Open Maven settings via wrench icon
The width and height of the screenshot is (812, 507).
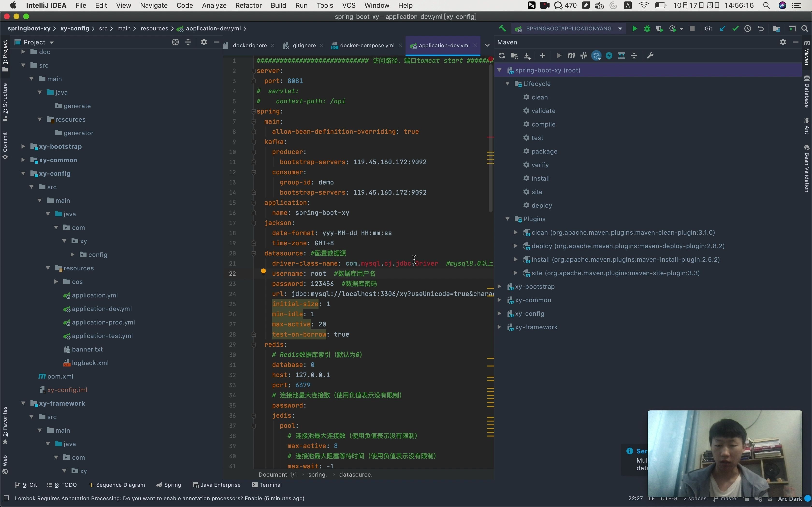650,56
